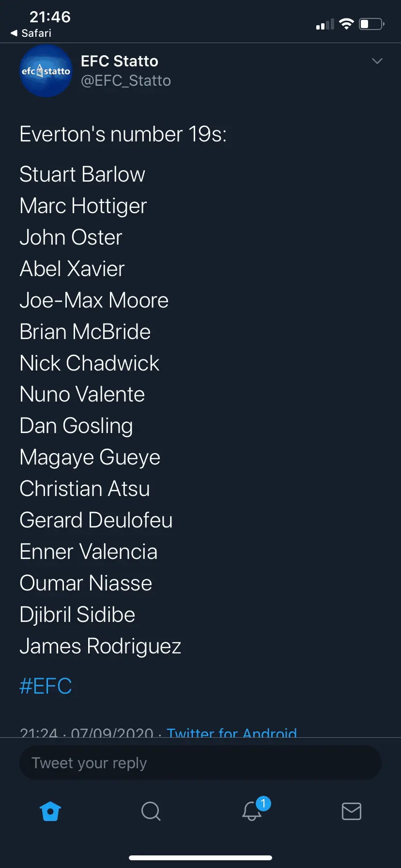This screenshot has height=868, width=401.
Task: Tap the notification badge showing 1
Action: point(263,804)
